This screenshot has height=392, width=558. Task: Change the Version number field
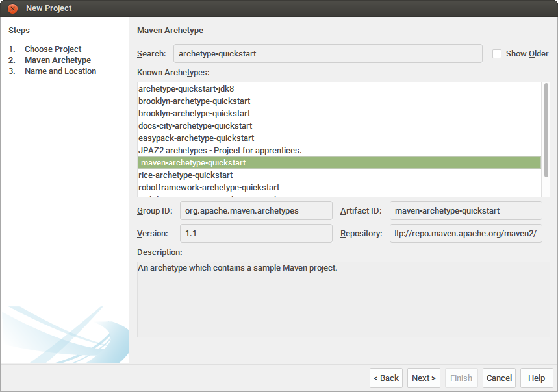click(255, 233)
